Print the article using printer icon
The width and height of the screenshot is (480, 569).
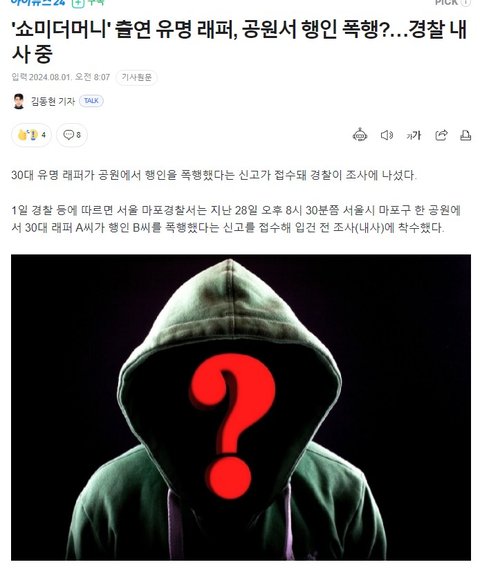tap(465, 135)
